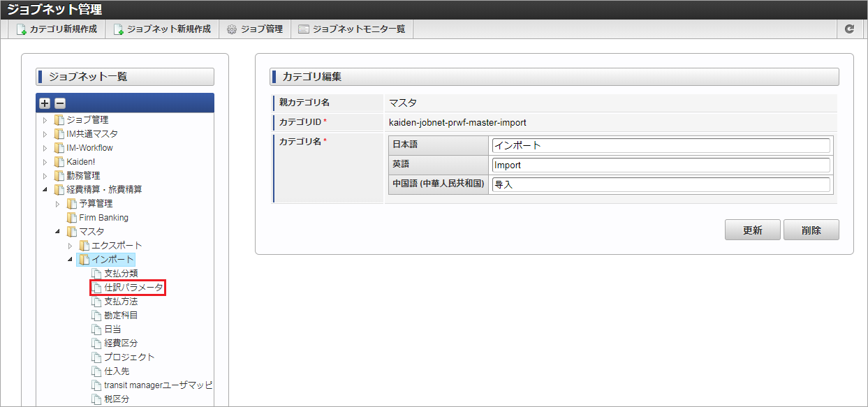This screenshot has height=407, width=868.
Task: Open ジョブネットモニター覧 from the toolbar
Action: 351,29
